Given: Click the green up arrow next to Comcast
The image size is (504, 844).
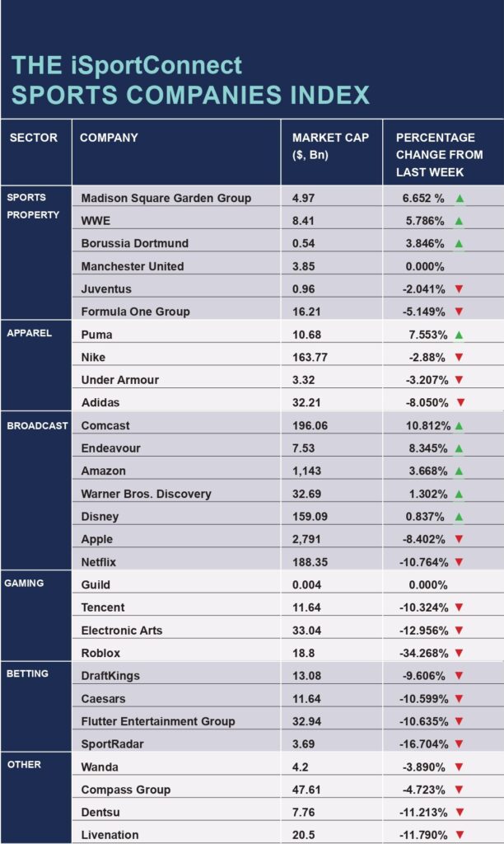Looking at the screenshot, I should pos(459,426).
